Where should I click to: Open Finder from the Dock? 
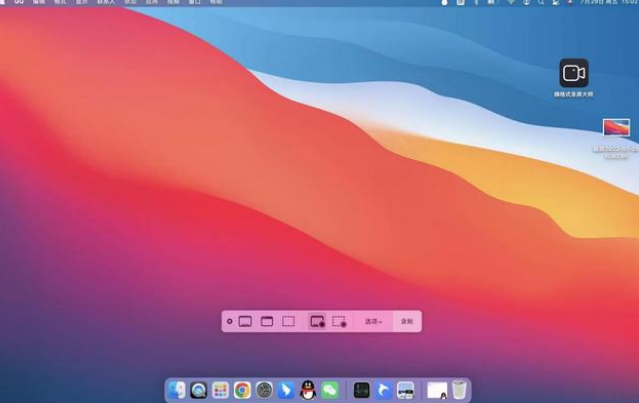[177, 390]
